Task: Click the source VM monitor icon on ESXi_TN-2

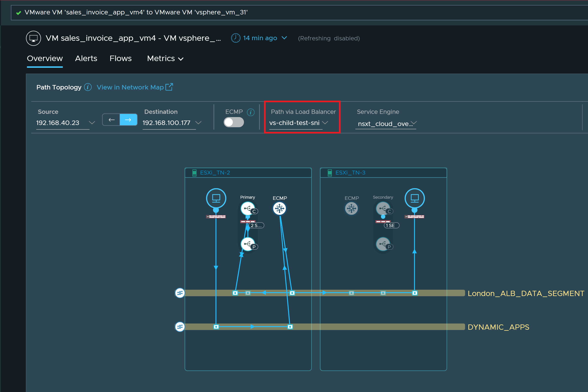Action: coord(216,198)
